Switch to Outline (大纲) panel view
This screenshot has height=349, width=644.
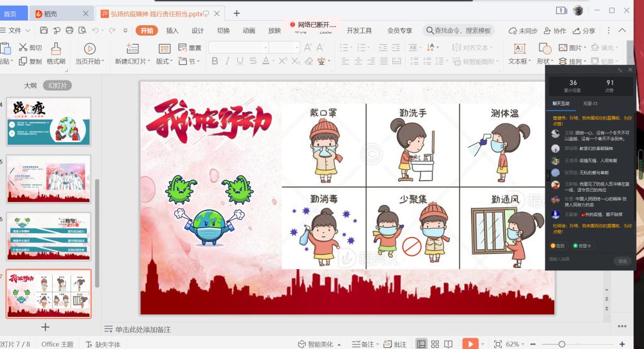click(x=30, y=86)
